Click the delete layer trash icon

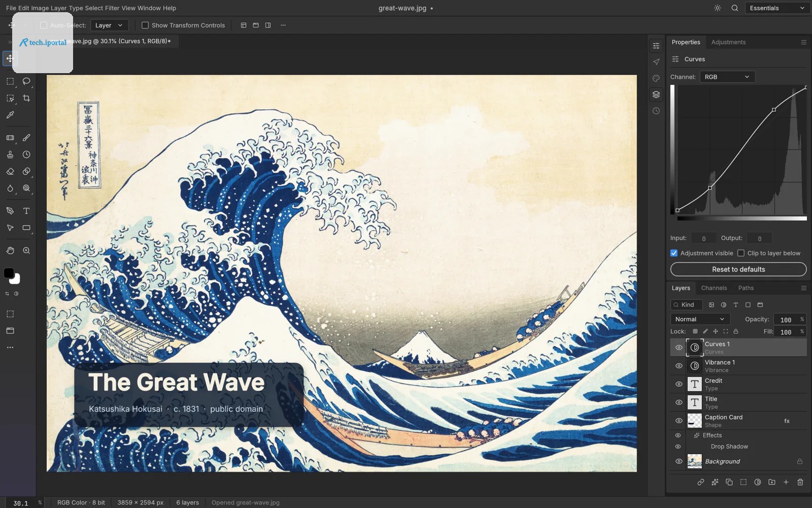click(x=800, y=482)
